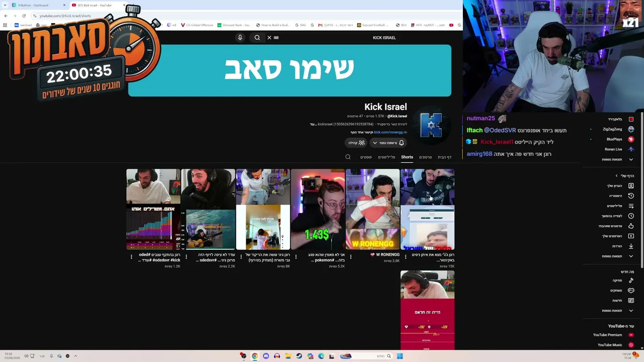The image size is (644, 362).
Task: Open Watch Later (לצפייה בהמשך) clock icon
Action: click(x=631, y=216)
